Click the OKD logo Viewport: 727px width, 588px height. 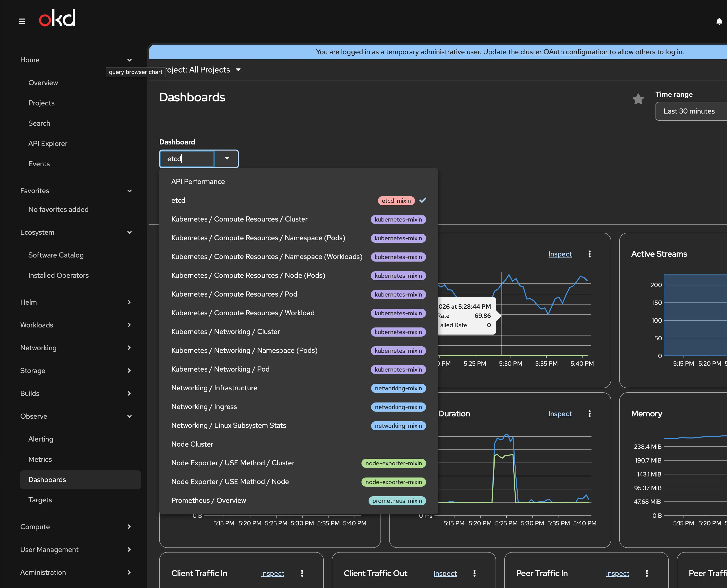57,18
